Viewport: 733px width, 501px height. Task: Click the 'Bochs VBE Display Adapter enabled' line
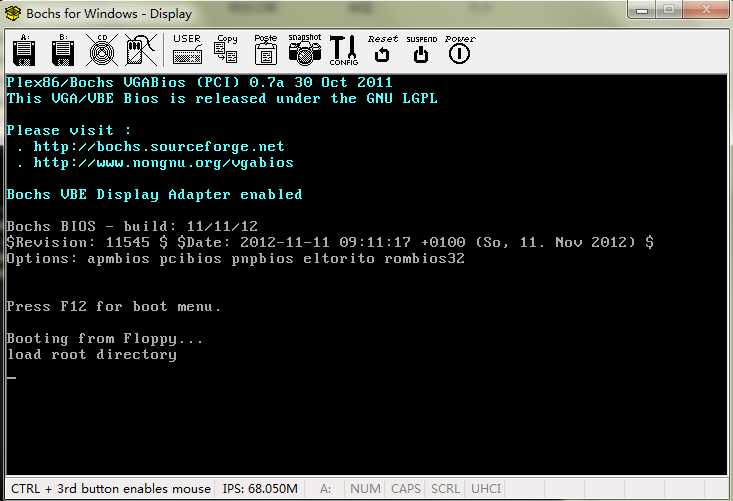pos(155,194)
